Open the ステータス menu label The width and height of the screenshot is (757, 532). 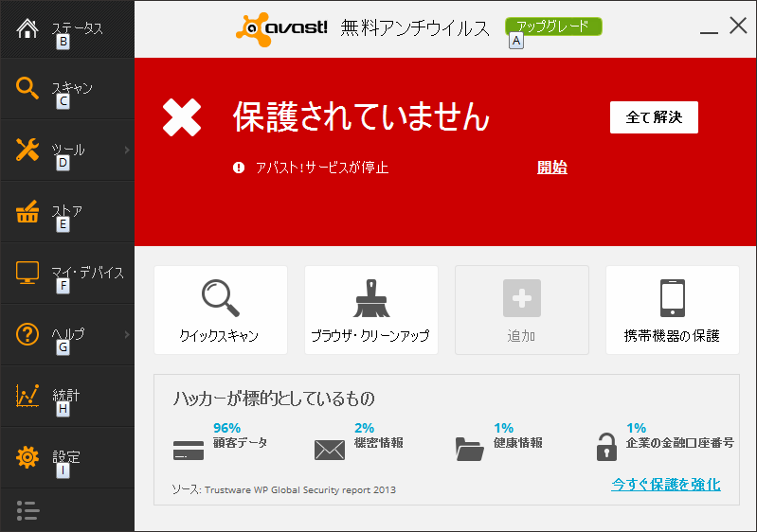78,28
